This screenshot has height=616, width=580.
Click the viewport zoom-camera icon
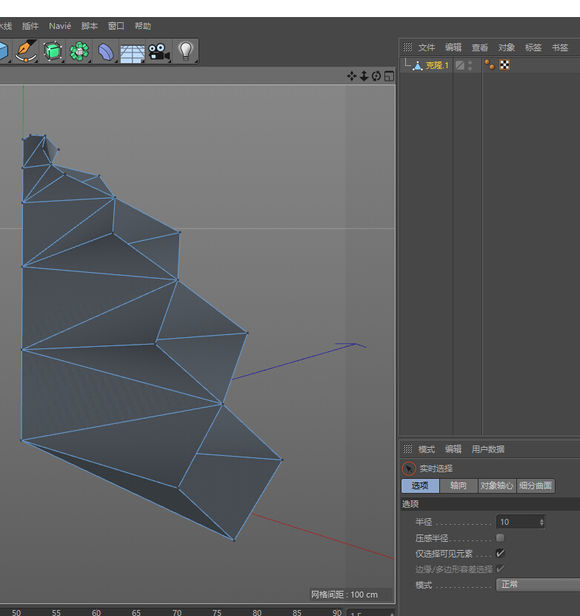pyautogui.click(x=364, y=76)
